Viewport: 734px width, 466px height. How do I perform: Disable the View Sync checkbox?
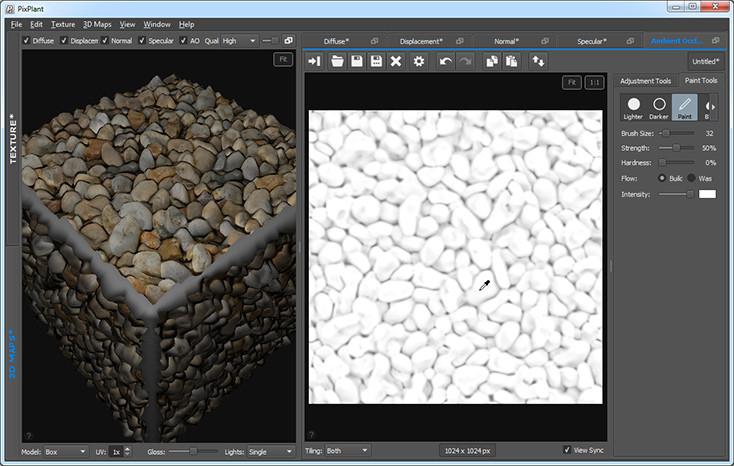567,450
